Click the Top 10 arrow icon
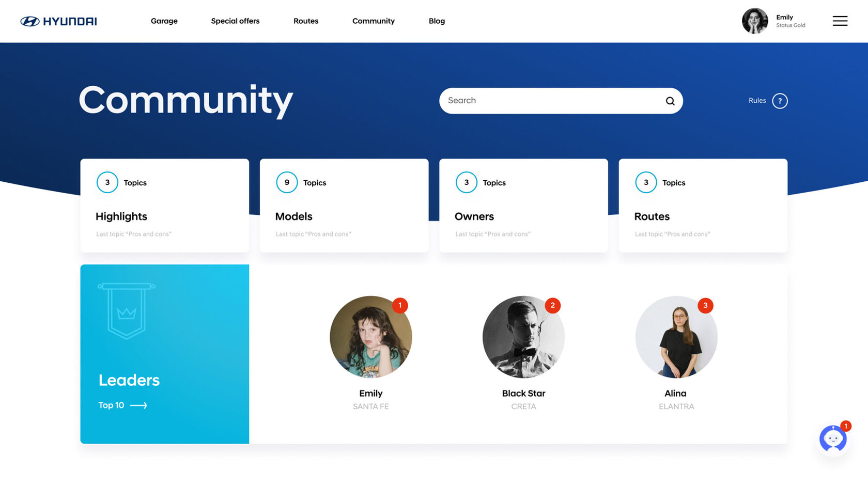868x487 pixels. (138, 405)
